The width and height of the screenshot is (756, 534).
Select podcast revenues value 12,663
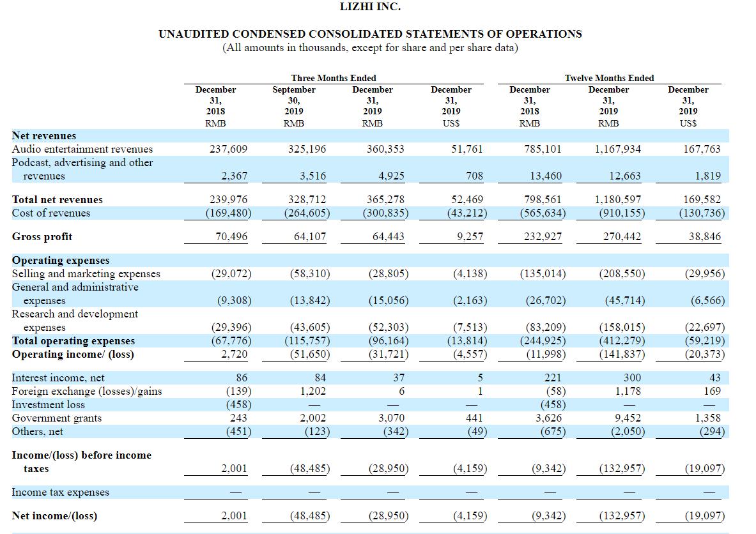pyautogui.click(x=625, y=176)
